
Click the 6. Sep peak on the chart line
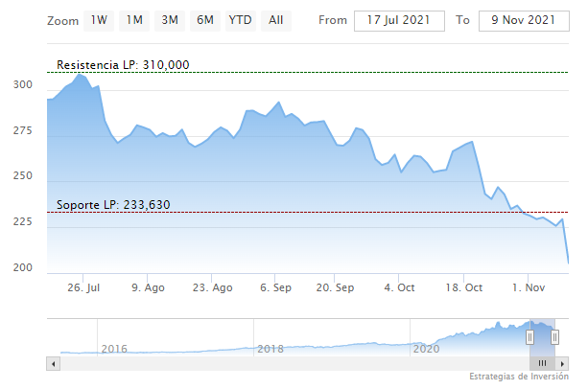pyautogui.click(x=278, y=102)
